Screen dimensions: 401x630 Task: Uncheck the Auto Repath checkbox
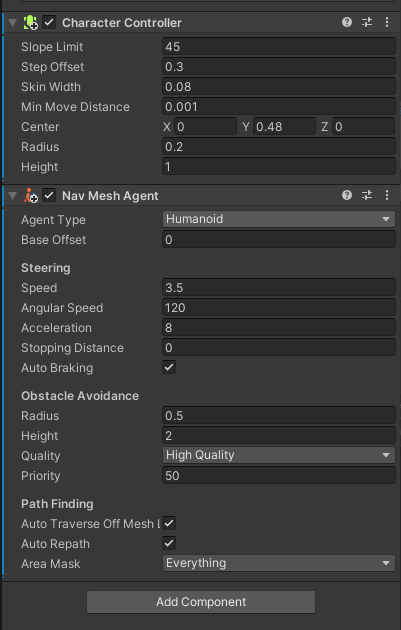[169, 543]
